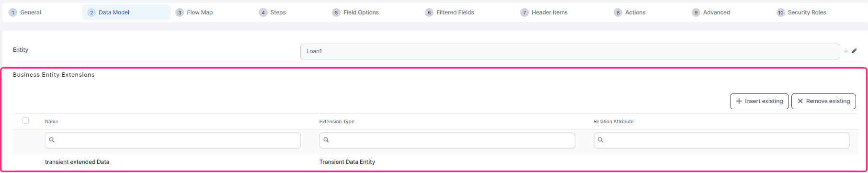Sort by Extension Type column header
The height and width of the screenshot is (173, 868).
[337, 122]
